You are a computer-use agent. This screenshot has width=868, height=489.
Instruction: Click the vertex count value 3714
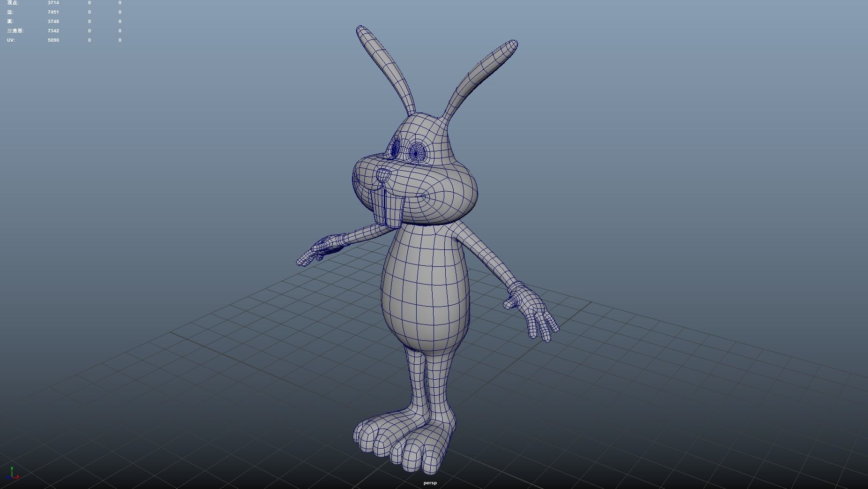coord(53,3)
